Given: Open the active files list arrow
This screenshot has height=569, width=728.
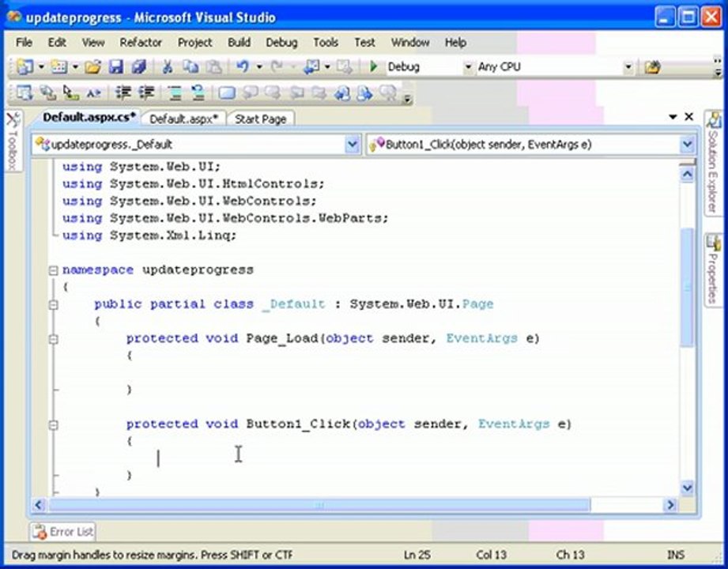Looking at the screenshot, I should click(x=673, y=117).
